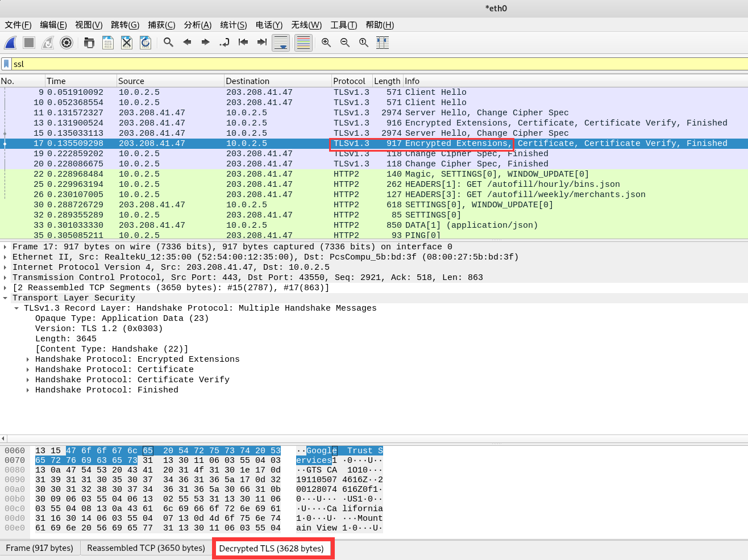The image size is (748, 560).
Task: Sort packets by Info column header
Action: (575, 81)
